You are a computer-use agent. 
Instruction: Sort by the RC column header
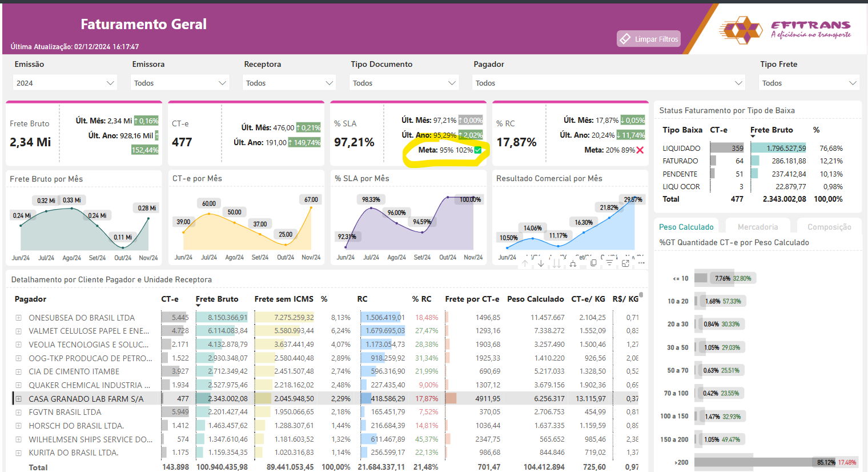(x=363, y=299)
